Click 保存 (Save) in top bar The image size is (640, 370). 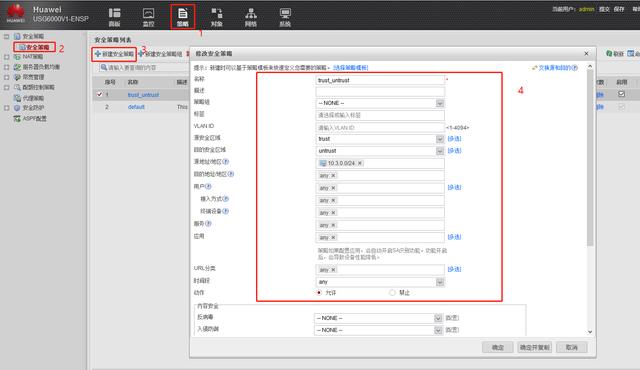point(619,9)
